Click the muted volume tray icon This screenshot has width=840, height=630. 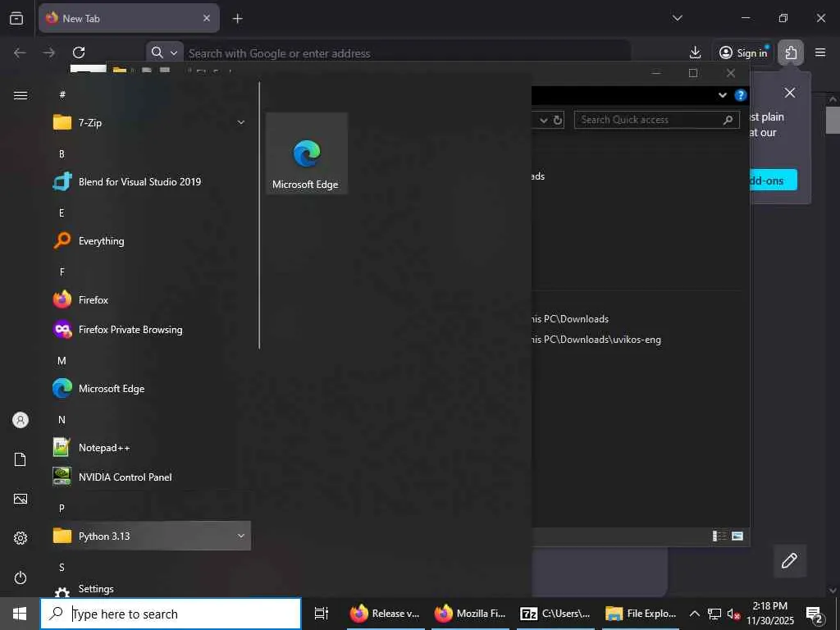pyautogui.click(x=733, y=614)
